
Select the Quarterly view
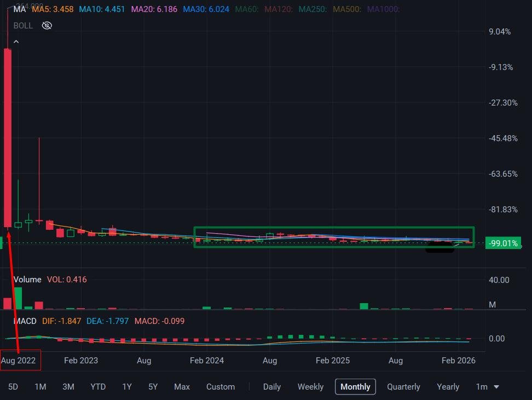(403, 387)
